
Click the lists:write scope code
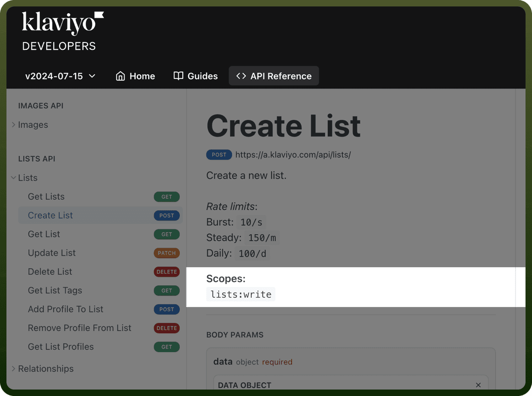click(x=241, y=294)
